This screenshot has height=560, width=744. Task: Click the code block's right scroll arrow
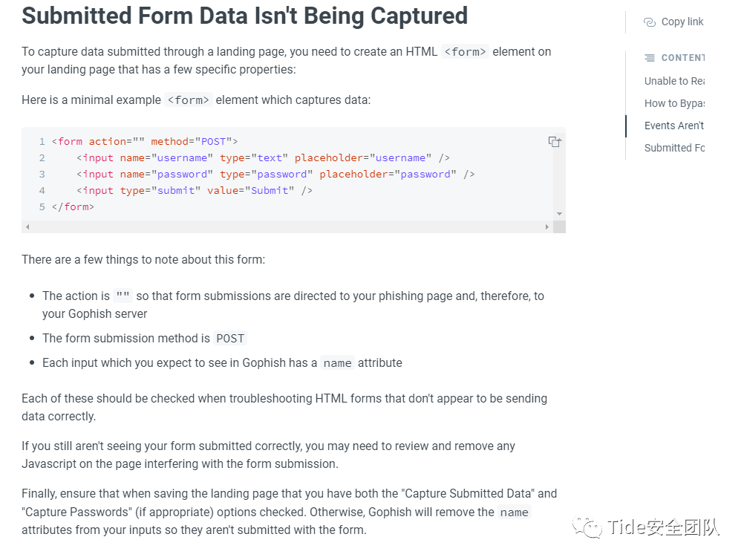coord(547,227)
